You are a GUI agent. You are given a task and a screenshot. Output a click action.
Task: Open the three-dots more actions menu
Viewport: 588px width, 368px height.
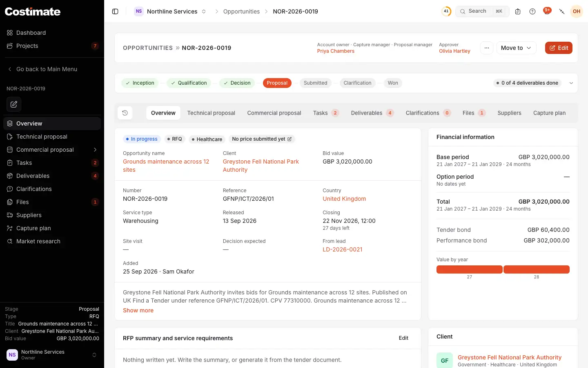click(x=487, y=48)
